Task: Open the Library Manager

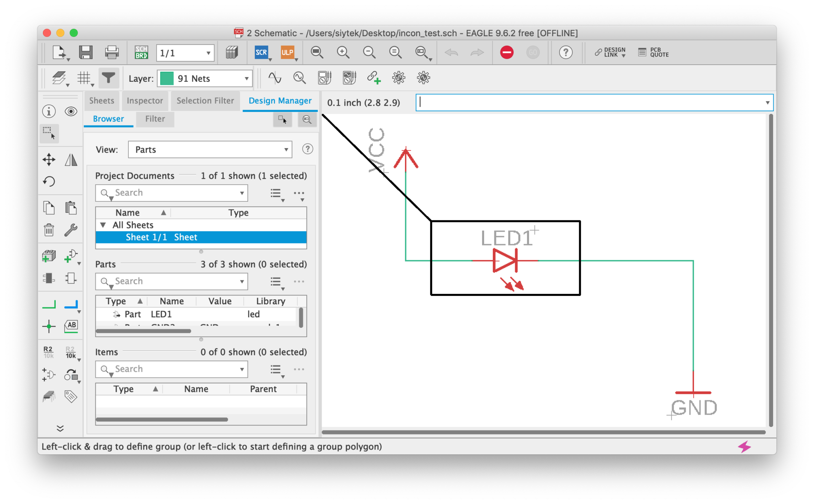Action: [x=233, y=52]
